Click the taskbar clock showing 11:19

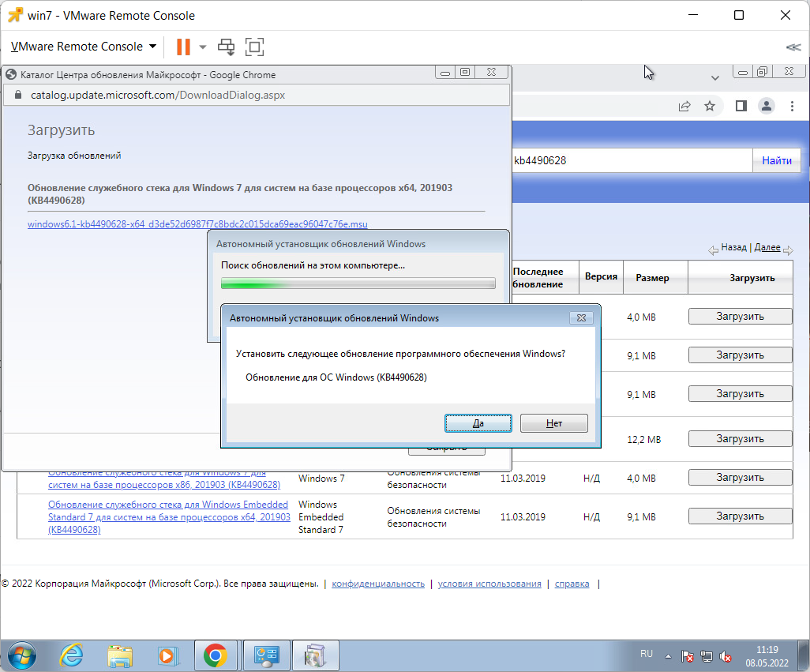(x=767, y=656)
